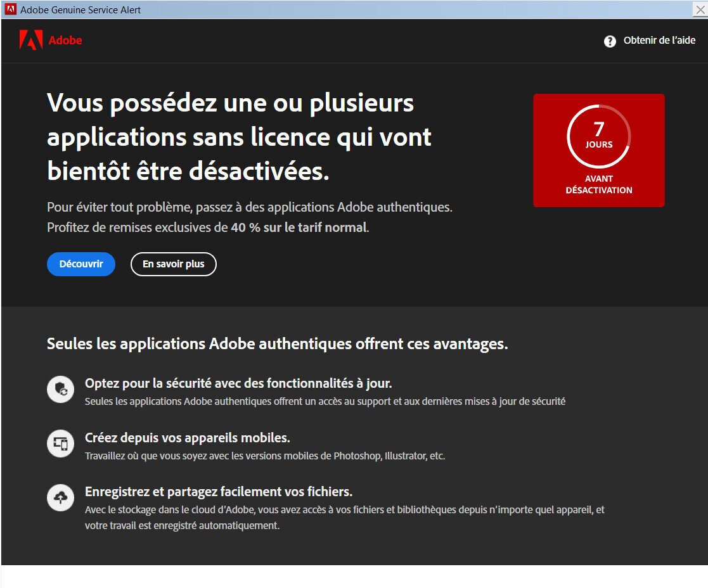The image size is (708, 588).
Task: Click the 7 jours countdown circle
Action: pos(599,136)
